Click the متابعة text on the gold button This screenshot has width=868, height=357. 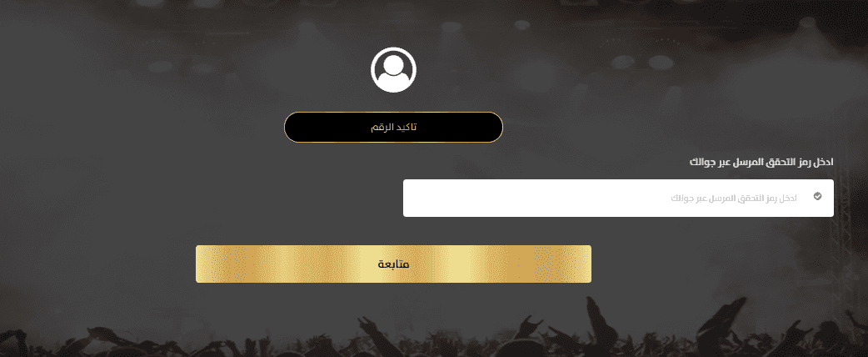(393, 264)
